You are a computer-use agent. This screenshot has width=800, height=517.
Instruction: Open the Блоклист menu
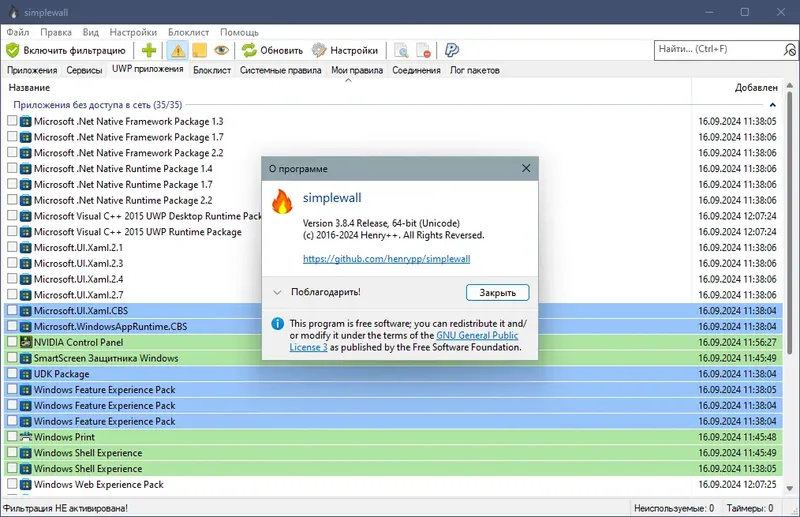point(189,32)
